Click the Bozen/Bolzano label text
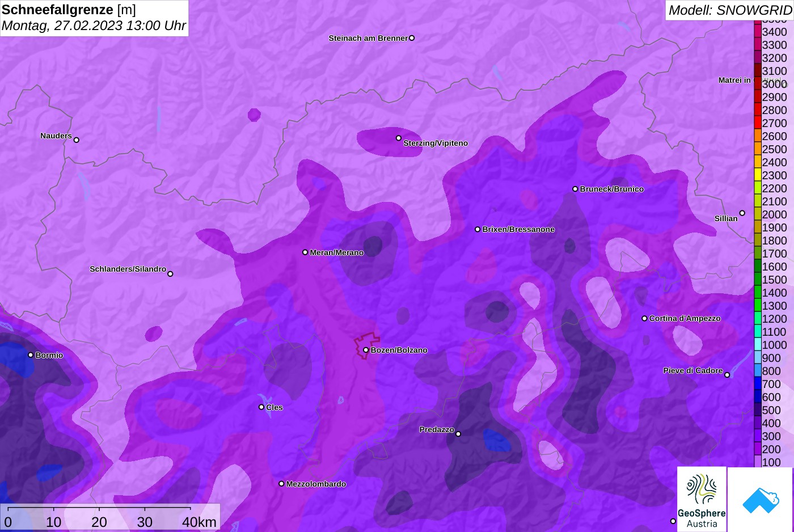The width and height of the screenshot is (794, 532). pos(399,350)
